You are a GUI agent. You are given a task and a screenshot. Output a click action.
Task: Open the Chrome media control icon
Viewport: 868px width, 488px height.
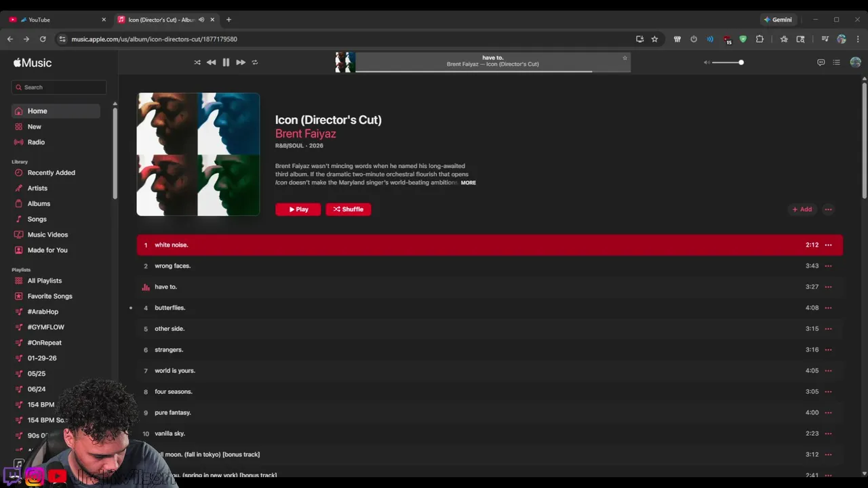pos(825,39)
